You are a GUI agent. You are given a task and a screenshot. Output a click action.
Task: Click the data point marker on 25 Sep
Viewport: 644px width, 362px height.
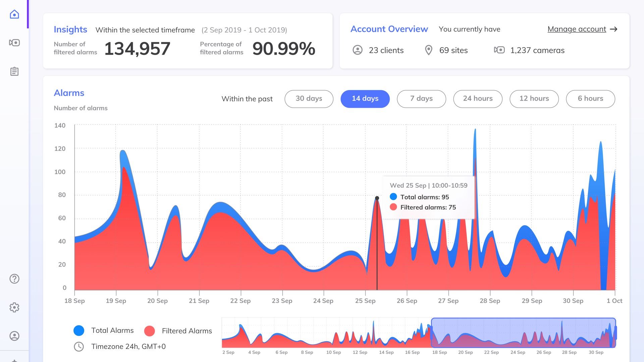tap(377, 198)
